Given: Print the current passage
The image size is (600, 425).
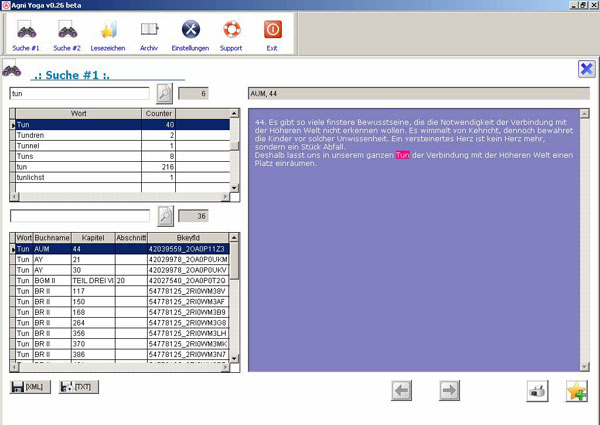Looking at the screenshot, I should tap(537, 391).
